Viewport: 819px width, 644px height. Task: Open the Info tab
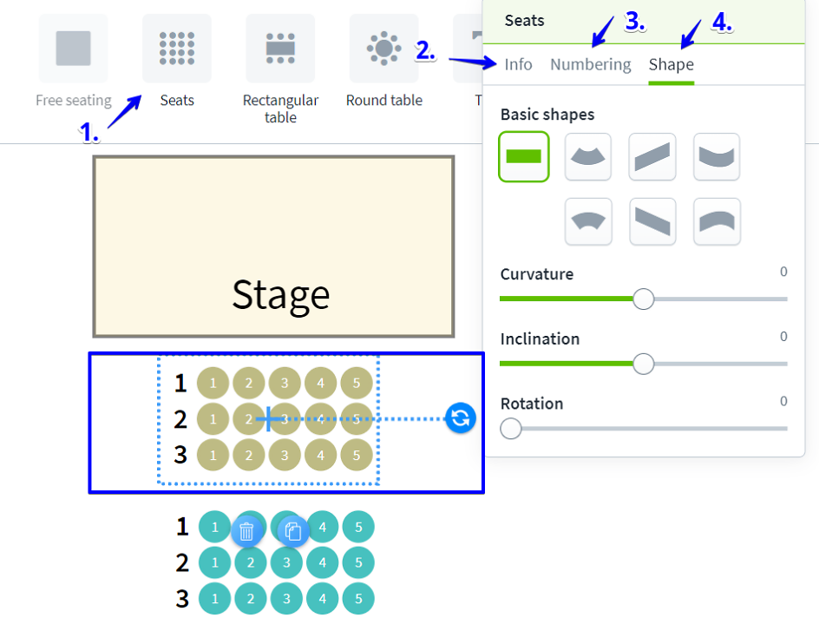518,65
